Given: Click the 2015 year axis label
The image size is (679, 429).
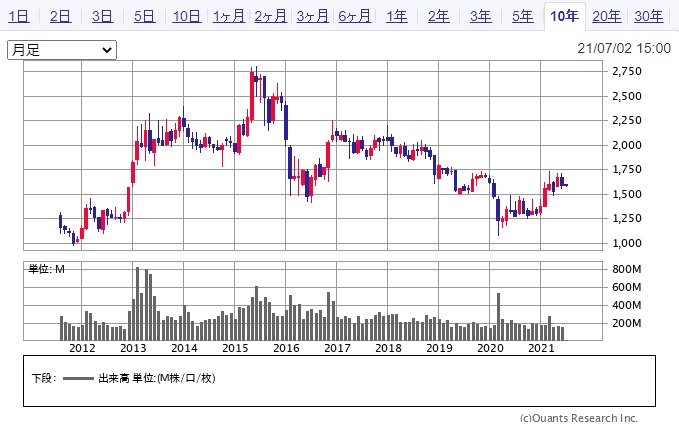Looking at the screenshot, I should 235,348.
